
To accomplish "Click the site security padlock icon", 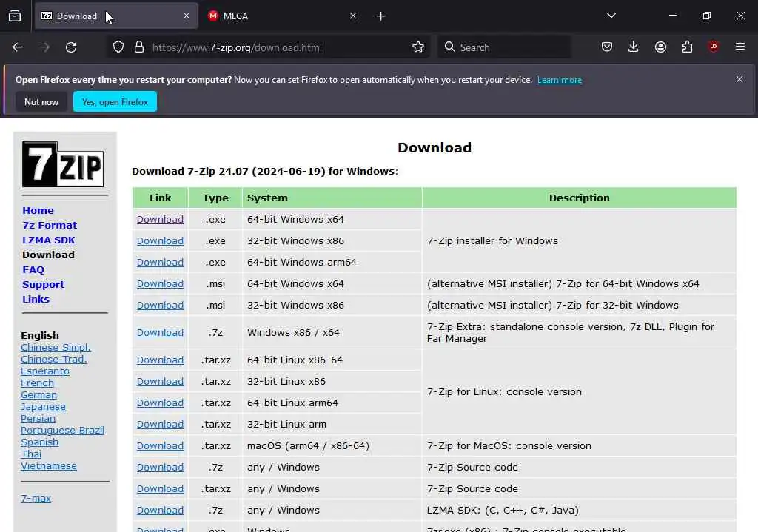I will point(139,47).
